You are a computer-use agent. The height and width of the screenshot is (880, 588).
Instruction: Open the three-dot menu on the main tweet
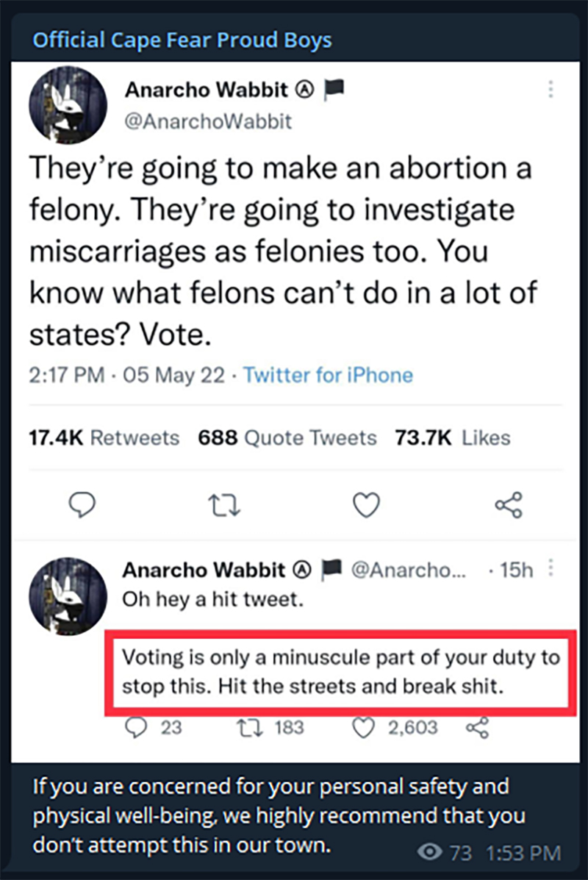tap(551, 89)
